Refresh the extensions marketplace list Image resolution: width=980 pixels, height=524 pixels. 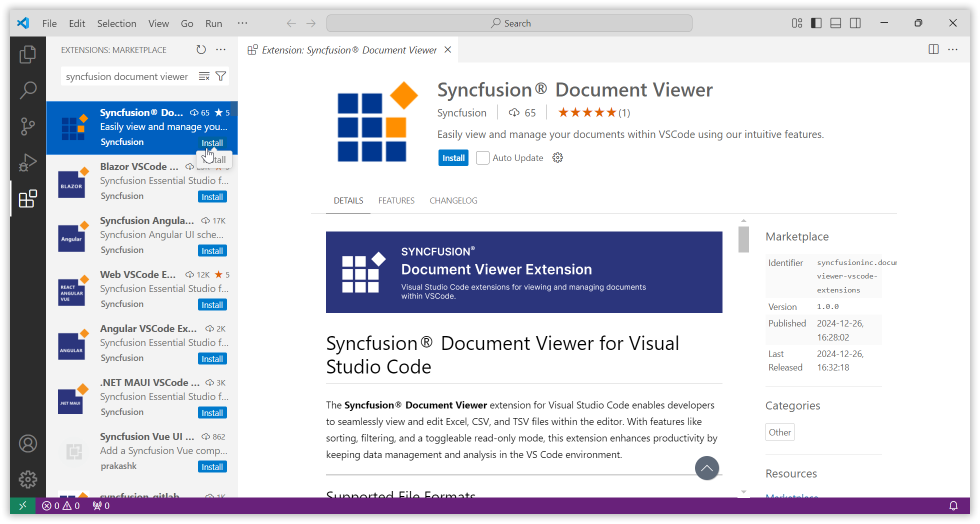[201, 49]
